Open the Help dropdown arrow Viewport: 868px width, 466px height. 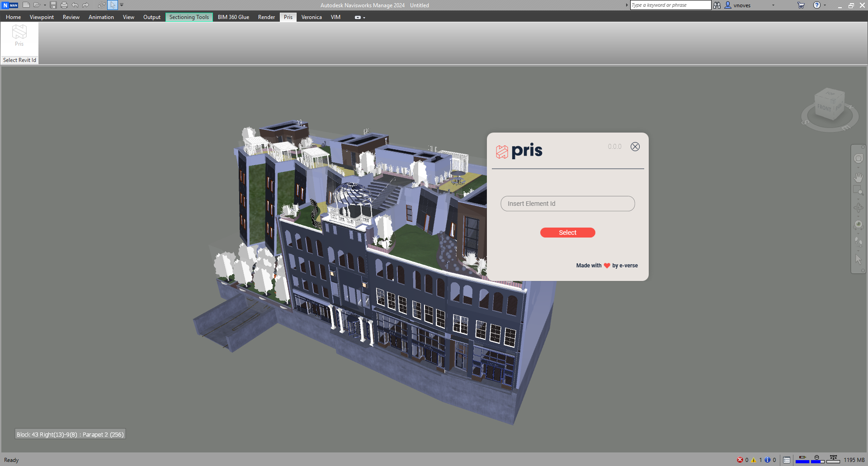(825, 5)
